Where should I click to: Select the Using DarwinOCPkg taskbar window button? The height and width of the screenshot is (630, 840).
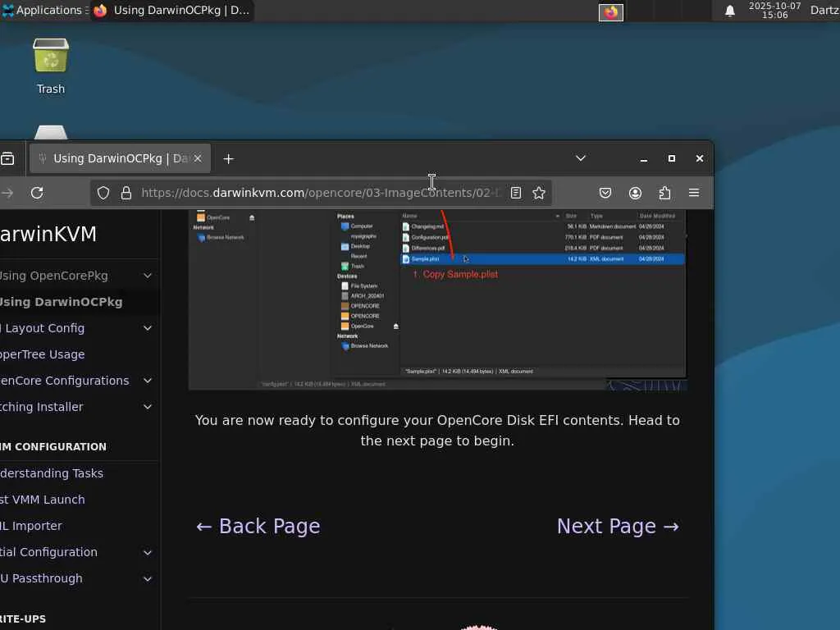click(x=171, y=10)
